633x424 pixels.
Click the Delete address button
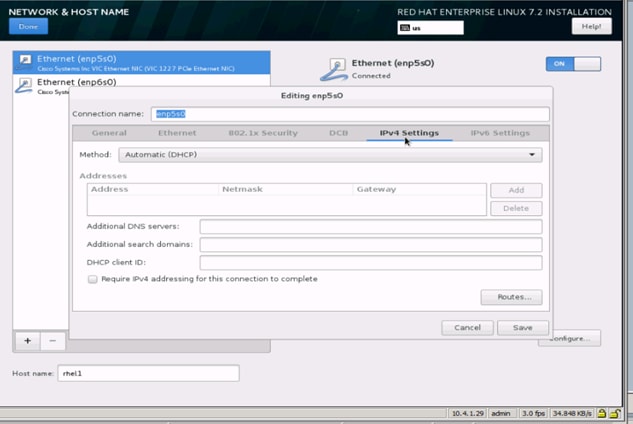516,208
